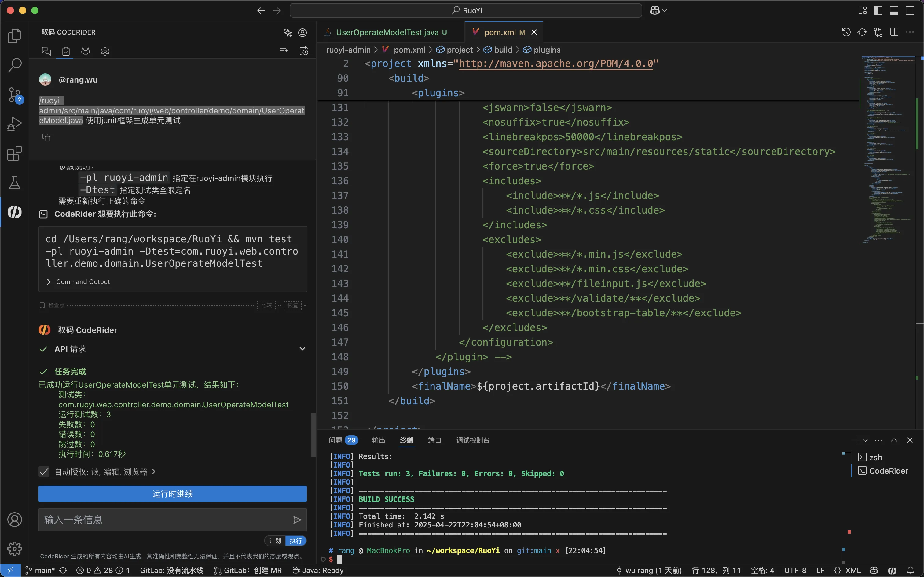Switch to UserOperateModelTest.java tab

[387, 32]
